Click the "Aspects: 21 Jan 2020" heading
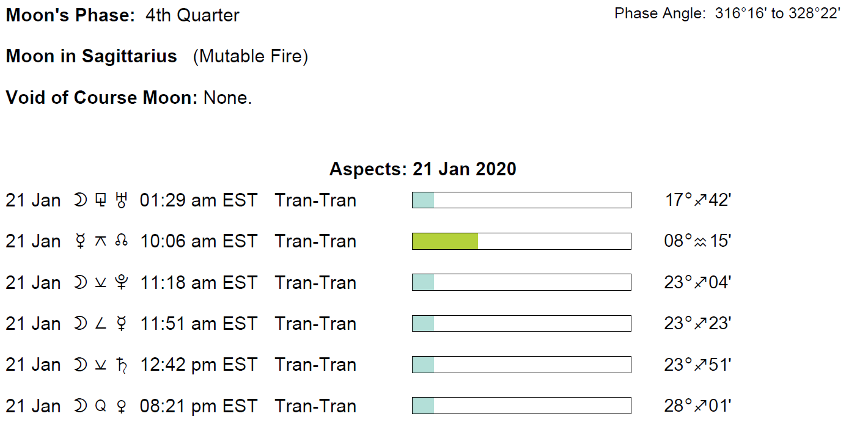Viewport: 868px width, 430px height. pos(422,169)
